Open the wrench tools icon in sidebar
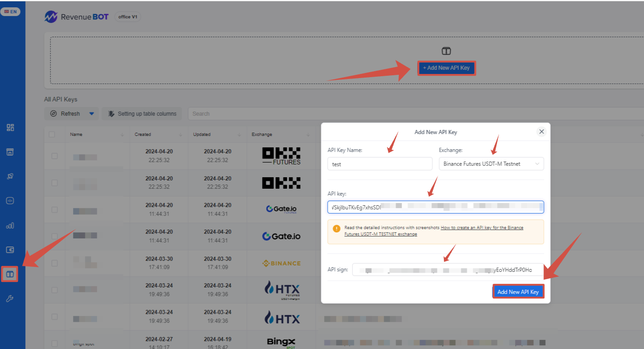The image size is (644, 349). tap(10, 299)
